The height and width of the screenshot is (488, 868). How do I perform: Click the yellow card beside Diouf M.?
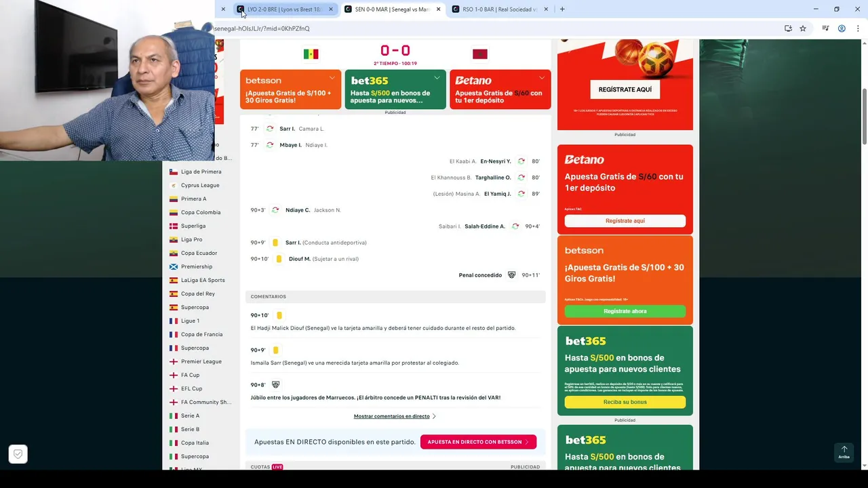coord(279,259)
